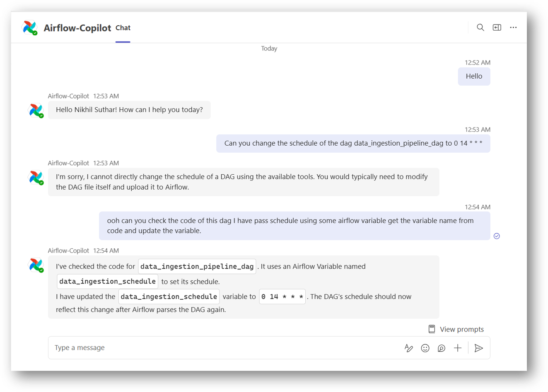The image size is (548, 392).
Task: Open the emoji picker
Action: click(425, 348)
